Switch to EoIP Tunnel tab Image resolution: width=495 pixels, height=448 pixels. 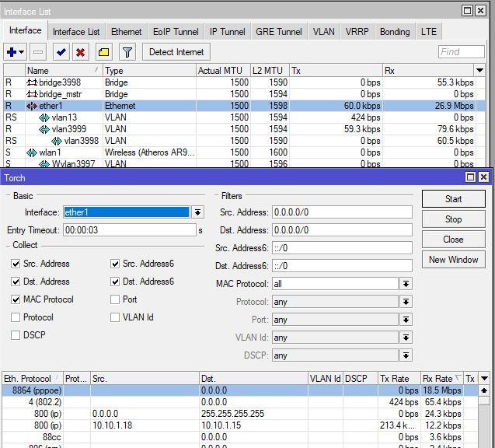point(176,32)
